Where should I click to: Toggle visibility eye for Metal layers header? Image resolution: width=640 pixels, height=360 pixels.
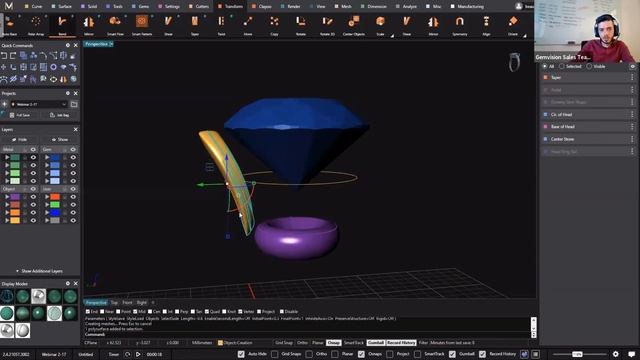[x=33, y=149]
